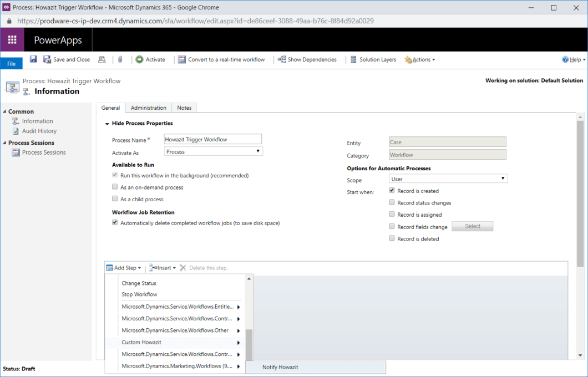Image resolution: width=588 pixels, height=377 pixels.
Task: Toggle automatically delete completed workflow jobs
Action: coord(115,222)
